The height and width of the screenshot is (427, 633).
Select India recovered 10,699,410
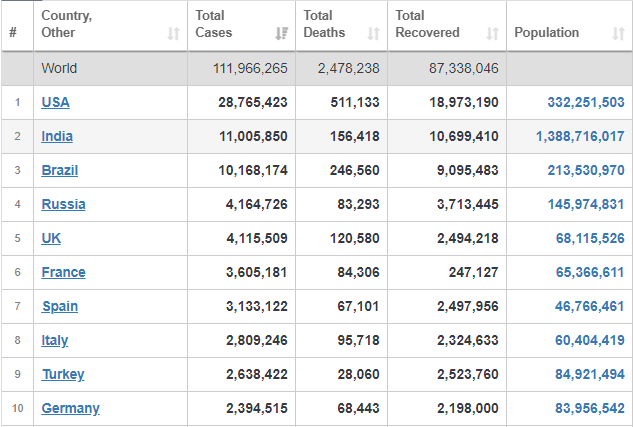click(463, 136)
